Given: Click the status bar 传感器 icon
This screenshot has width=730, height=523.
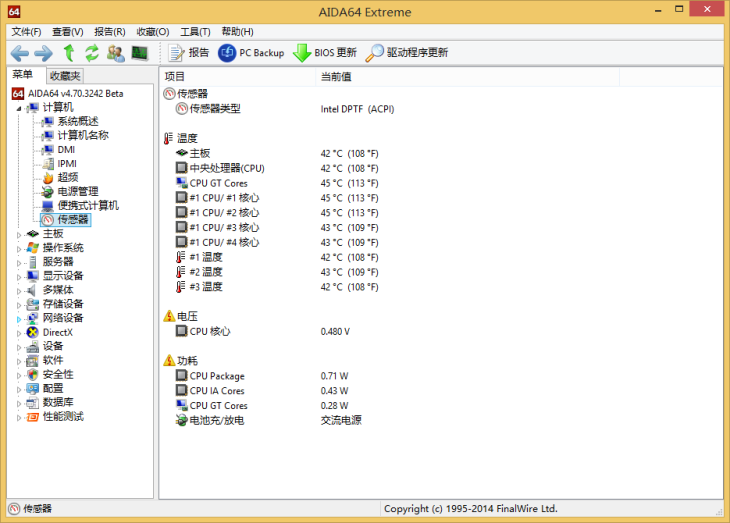Looking at the screenshot, I should click(x=14, y=509).
